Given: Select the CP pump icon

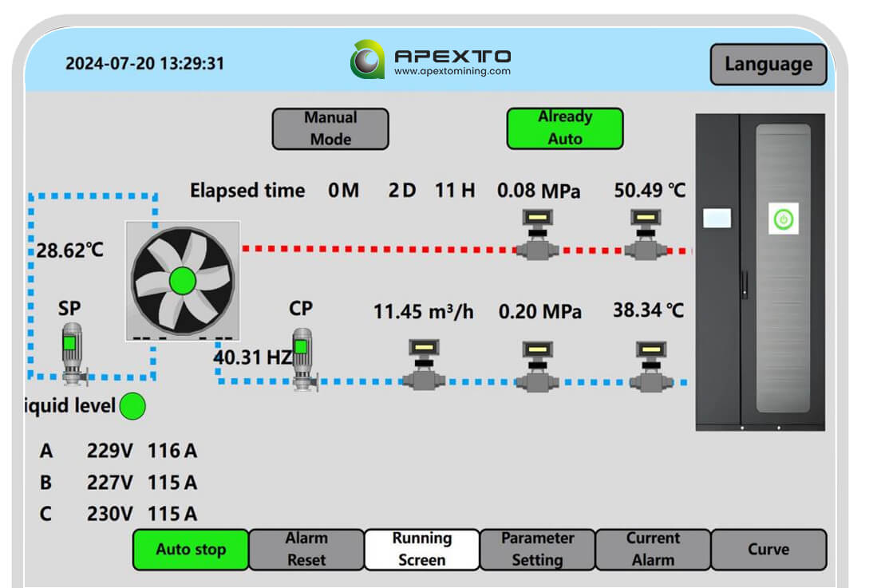Looking at the screenshot, I should click(301, 359).
